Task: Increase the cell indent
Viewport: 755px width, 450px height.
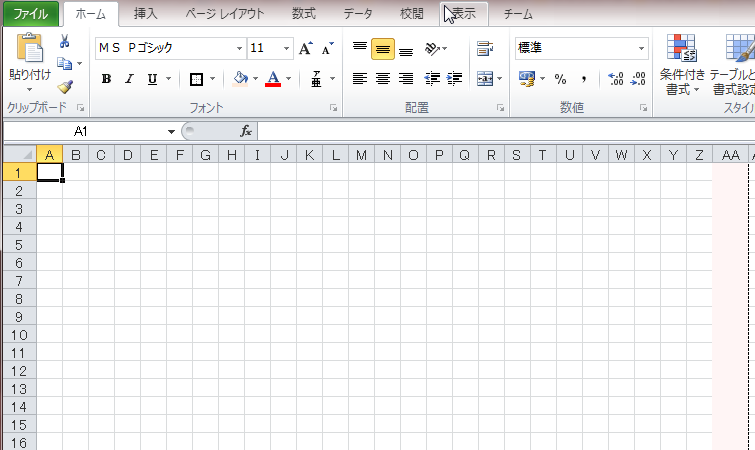Action: point(455,79)
